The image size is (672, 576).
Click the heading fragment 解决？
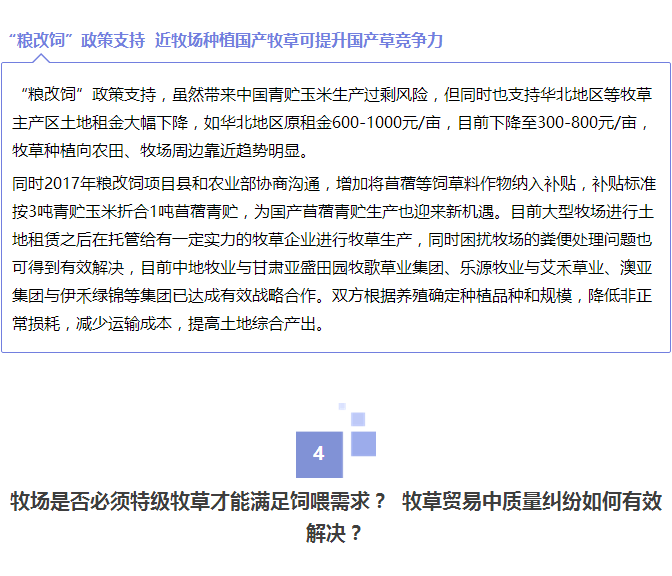[334, 533]
